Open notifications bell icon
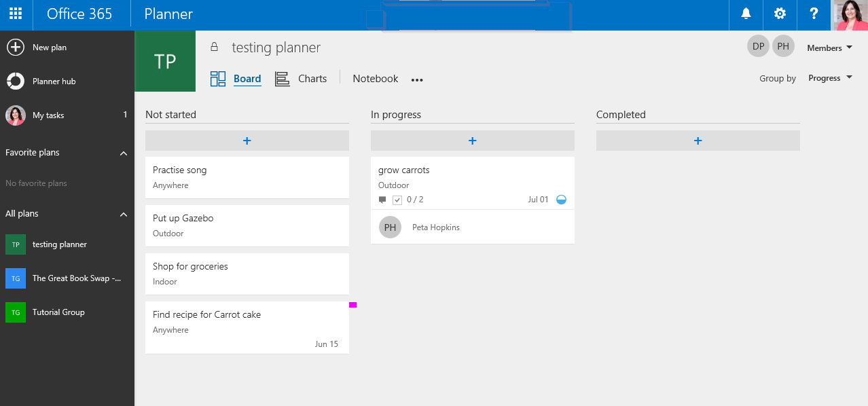868x406 pixels. 745,14
